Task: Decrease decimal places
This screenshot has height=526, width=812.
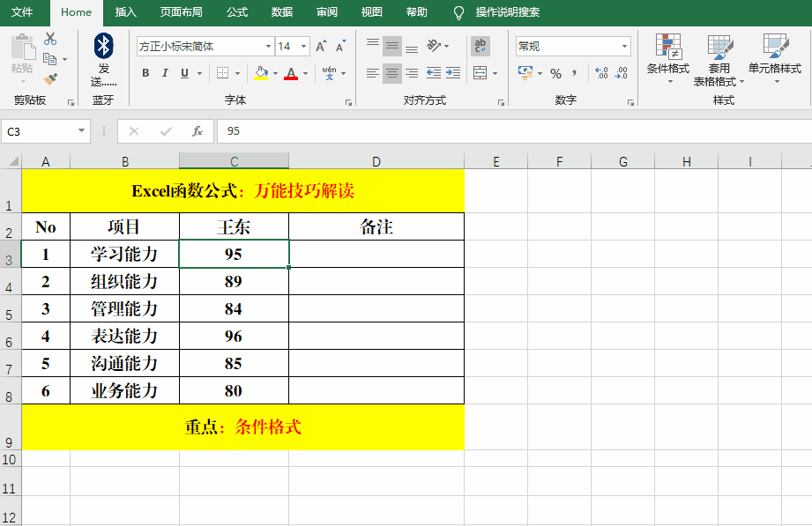Action: click(x=621, y=73)
